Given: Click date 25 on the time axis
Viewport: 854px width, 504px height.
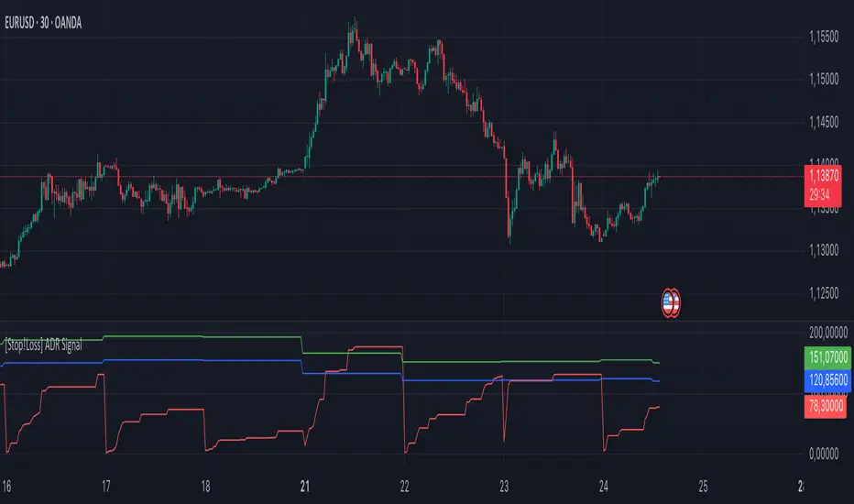Looking at the screenshot, I should 703,484.
